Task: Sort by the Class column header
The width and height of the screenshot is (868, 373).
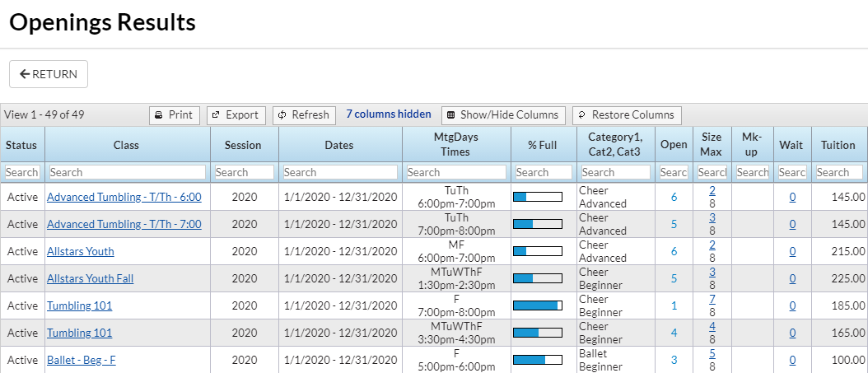Action: click(x=128, y=145)
